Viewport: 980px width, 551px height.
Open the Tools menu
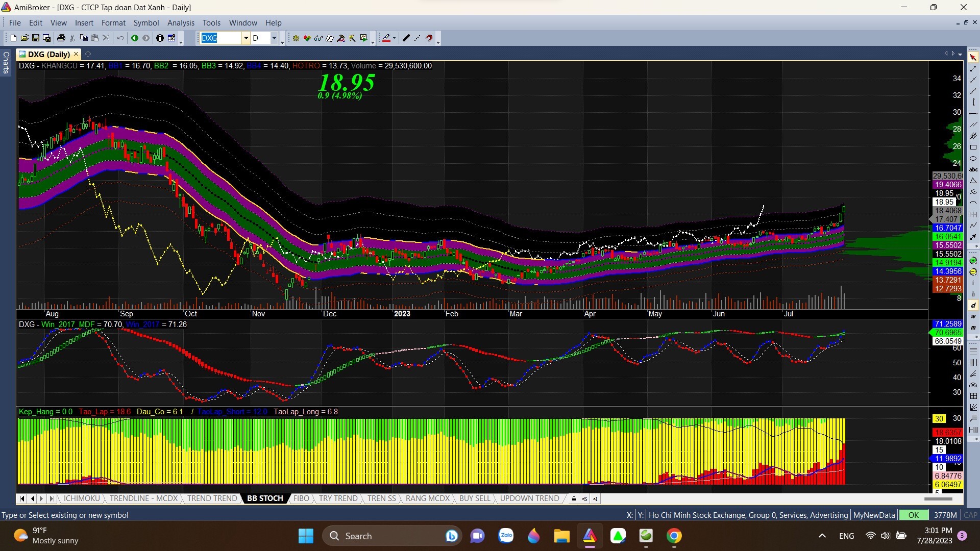coord(211,23)
